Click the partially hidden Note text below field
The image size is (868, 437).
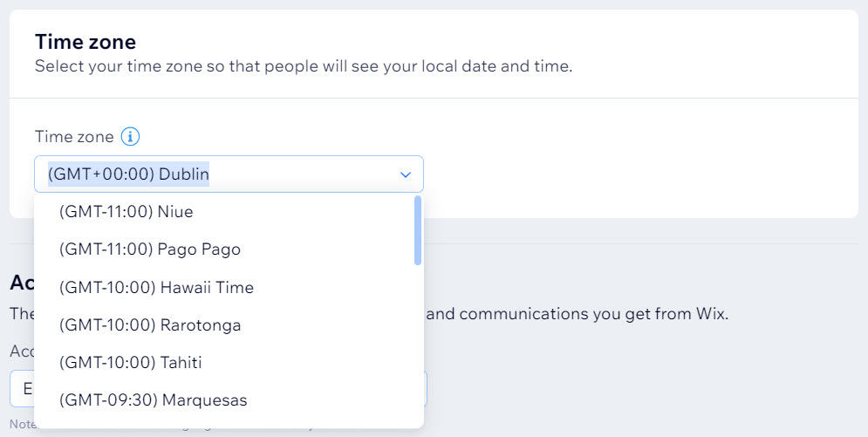pyautogui.click(x=22, y=424)
